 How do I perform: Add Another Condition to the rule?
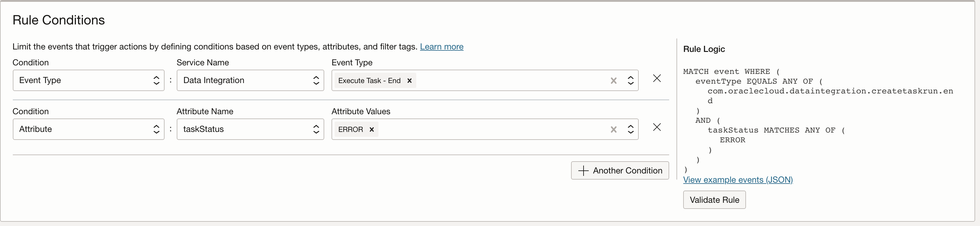pyautogui.click(x=619, y=170)
